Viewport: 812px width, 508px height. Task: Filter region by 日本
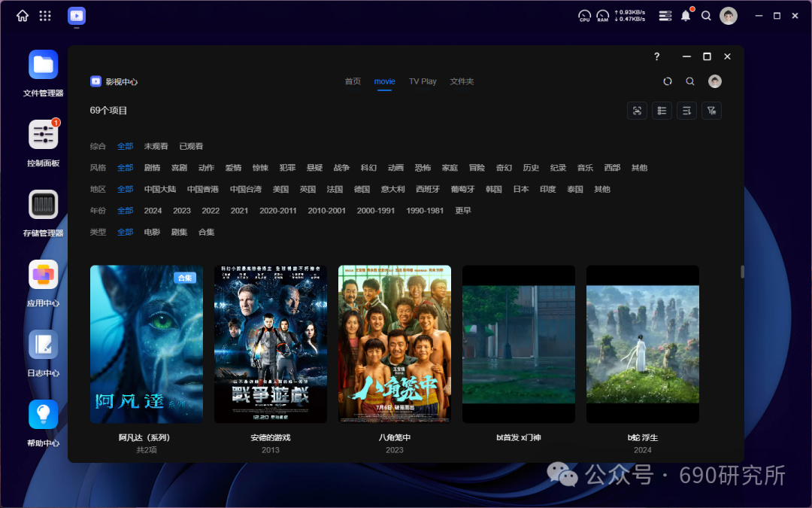(x=521, y=189)
